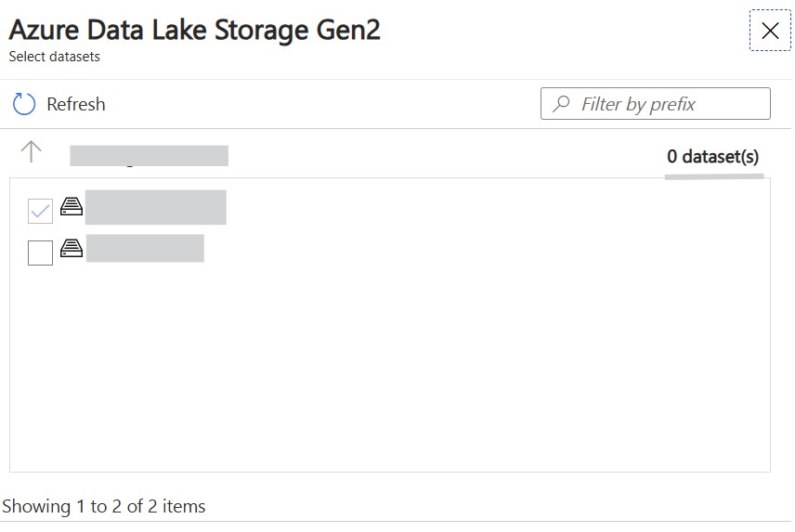Open the 0 dataset(s) tab
The image size is (795, 532).
pos(713,157)
